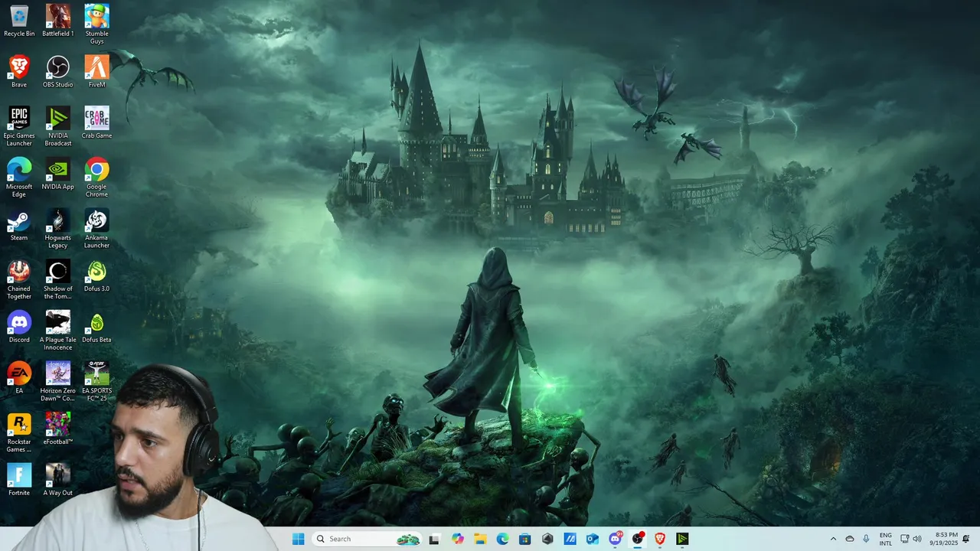Select the A Way Out shortcut
Image resolution: width=980 pixels, height=551 pixels.
coord(58,480)
